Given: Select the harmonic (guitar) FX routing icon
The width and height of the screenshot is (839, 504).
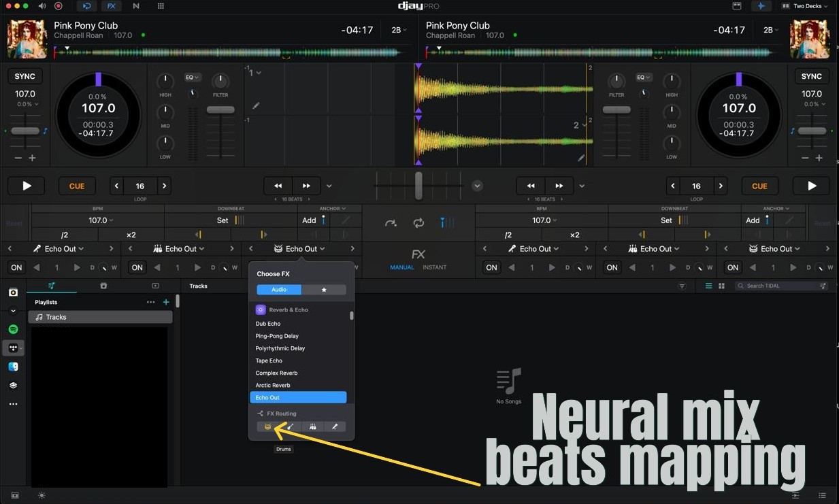Looking at the screenshot, I should click(x=291, y=426).
